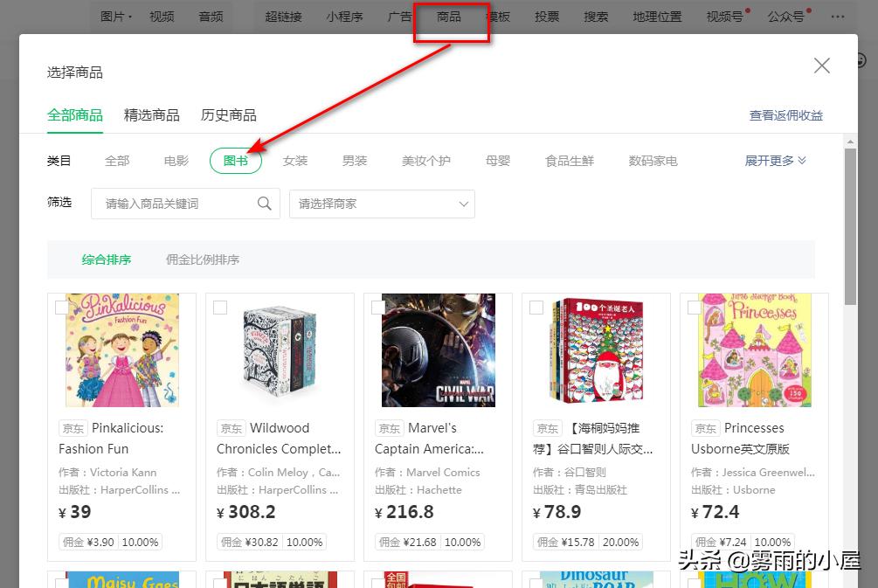
Task: Click the publisher line 出版社：Hachette
Action: [418, 490]
